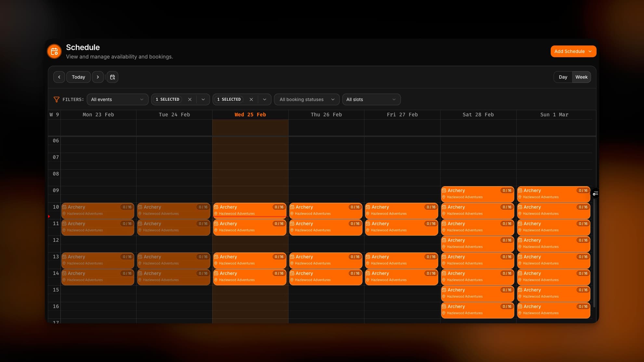Switch the calendar to Day view
This screenshot has width=644, height=362.
pyautogui.click(x=563, y=77)
